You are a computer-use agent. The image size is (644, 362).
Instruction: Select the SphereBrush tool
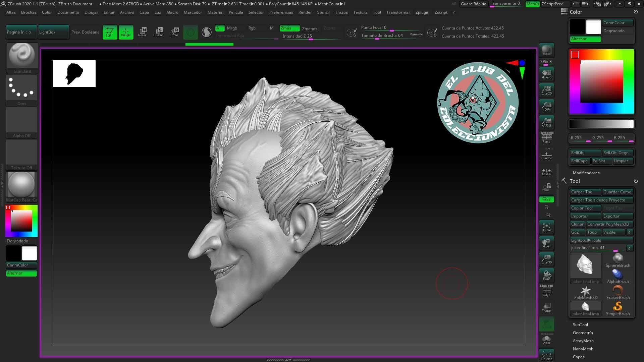point(618,260)
